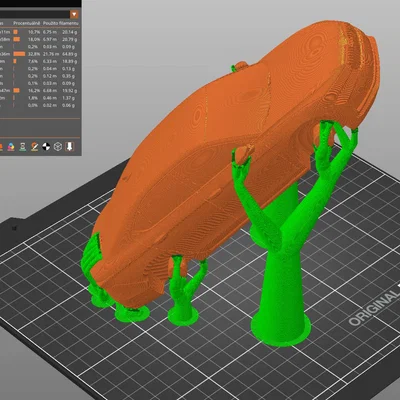The image size is (400, 400).
Task: Select the 18.89 g weight cell
Action: click(69, 61)
